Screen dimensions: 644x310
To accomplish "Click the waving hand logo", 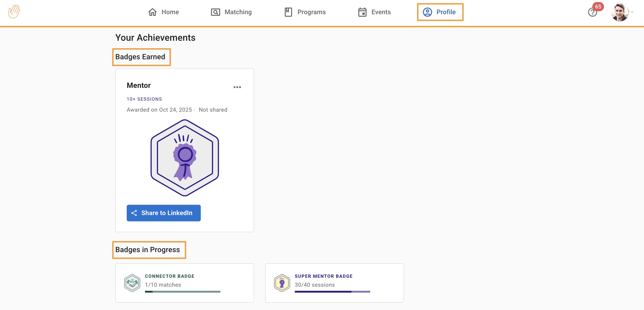I will (x=14, y=11).
